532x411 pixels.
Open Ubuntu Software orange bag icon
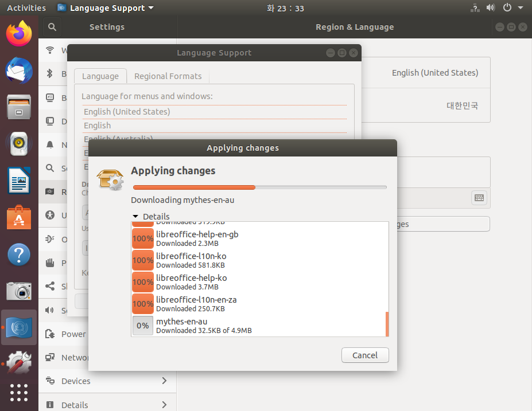(x=19, y=217)
